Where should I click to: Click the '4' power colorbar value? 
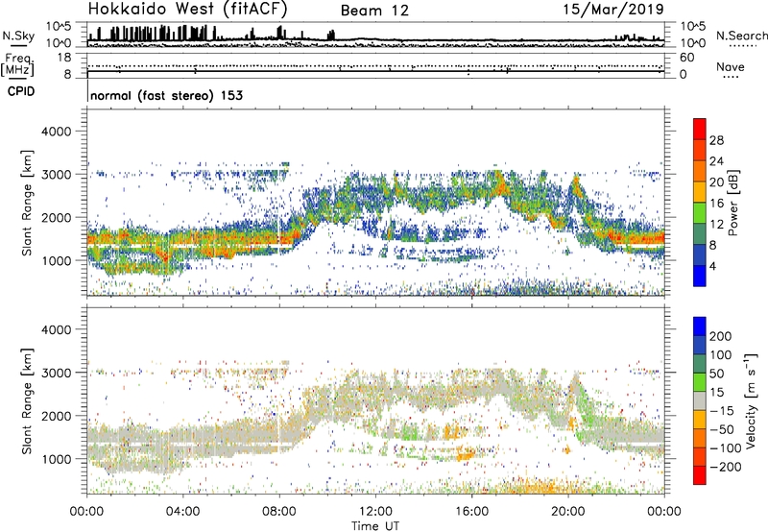point(712,266)
